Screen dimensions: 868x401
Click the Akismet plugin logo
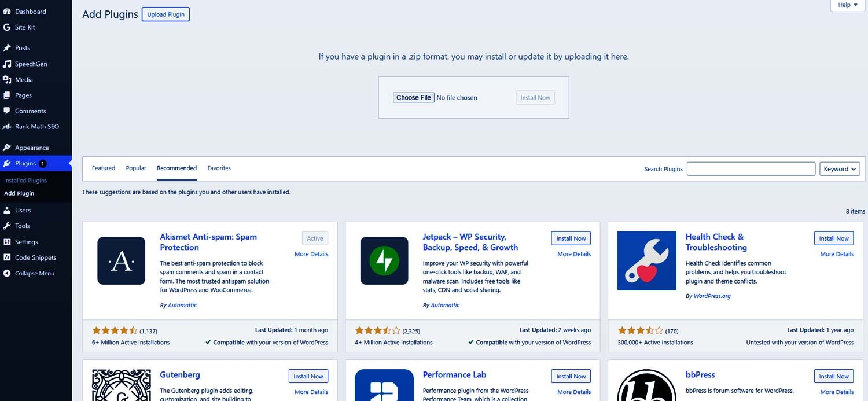click(x=121, y=261)
